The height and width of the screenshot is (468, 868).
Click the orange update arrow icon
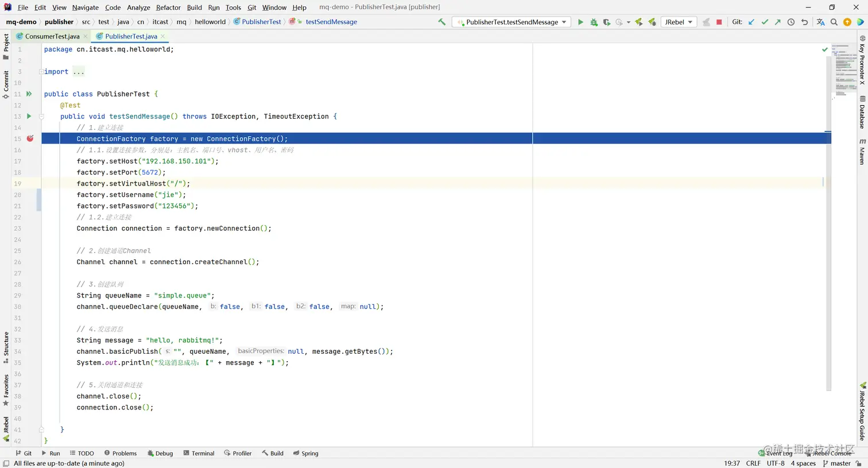[847, 22]
